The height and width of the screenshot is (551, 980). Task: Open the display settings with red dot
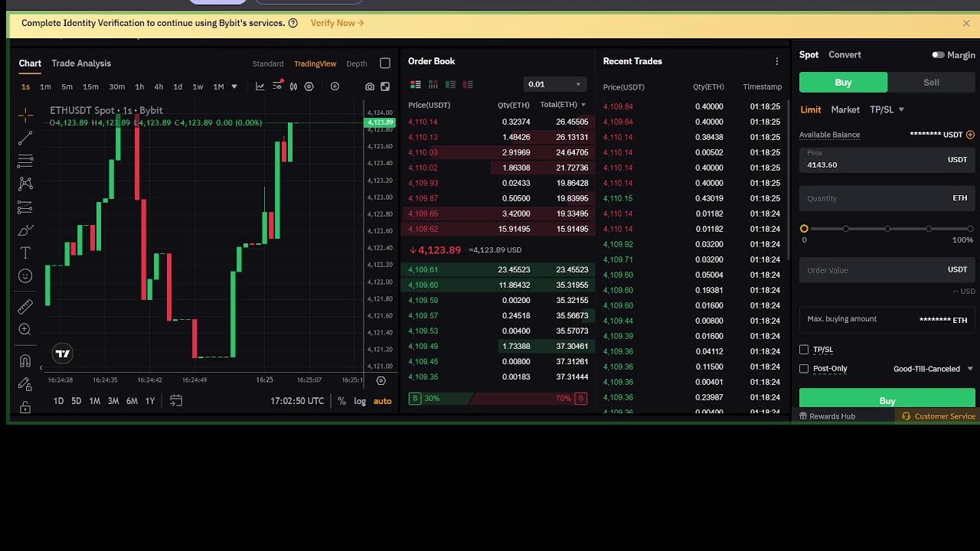[277, 86]
